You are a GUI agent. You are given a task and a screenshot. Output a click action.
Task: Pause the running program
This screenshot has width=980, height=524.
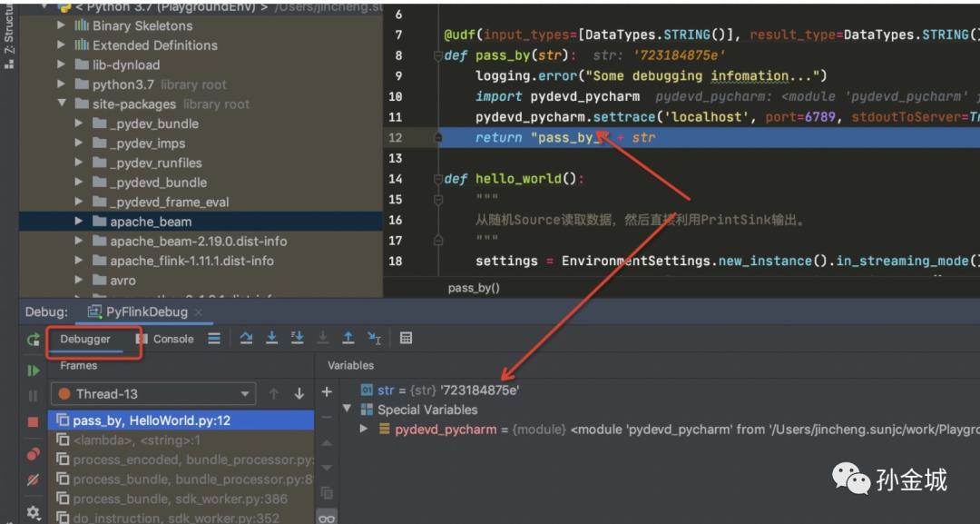[34, 396]
